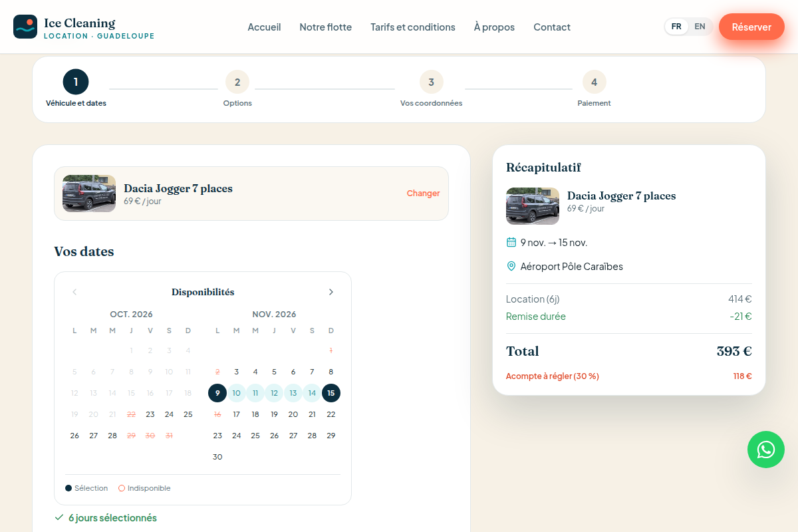
Task: Go to step 3 Vos coordonnées
Action: pyautogui.click(x=431, y=88)
